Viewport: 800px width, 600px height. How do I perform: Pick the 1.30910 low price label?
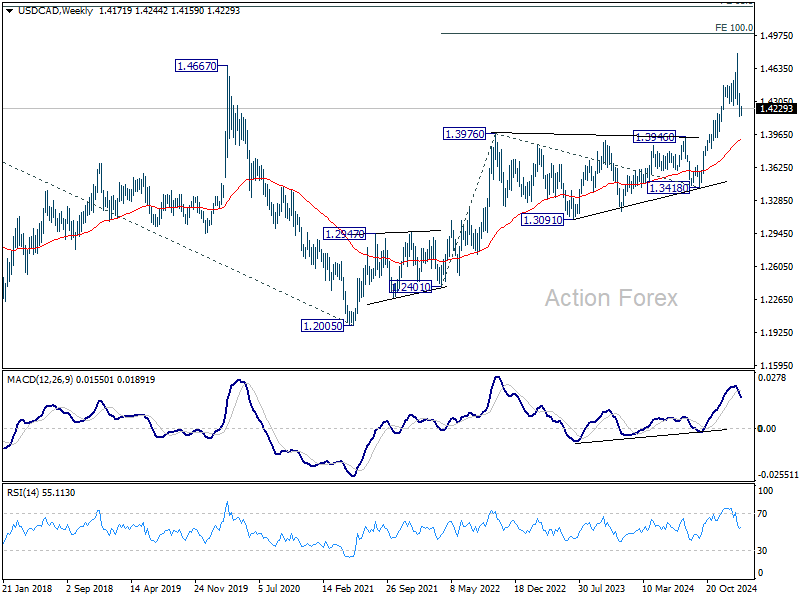(542, 220)
